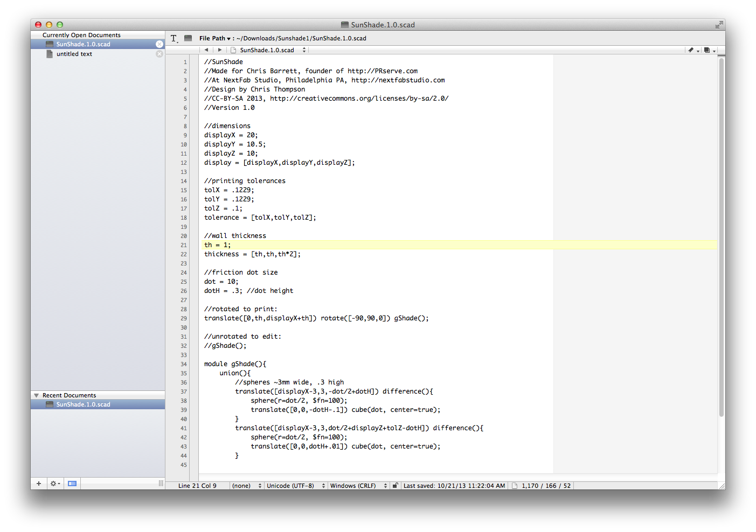Click the 'thickness = [th,th,th*2];' line
The width and height of the screenshot is (756, 532).
pyautogui.click(x=252, y=254)
